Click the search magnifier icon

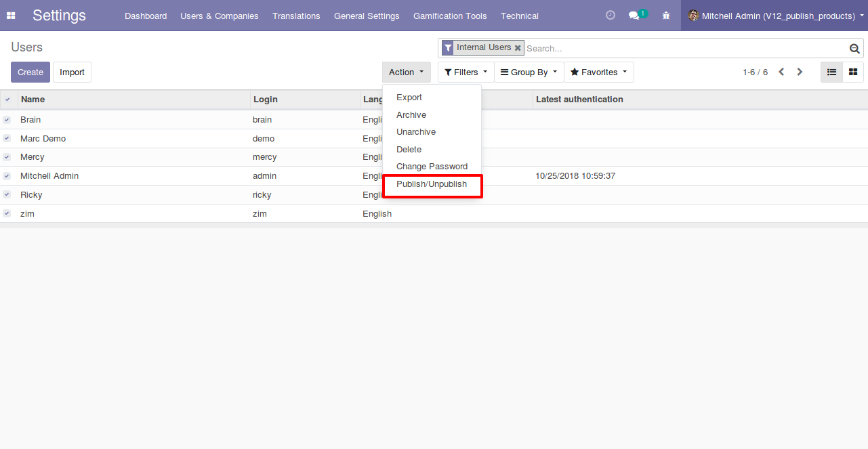click(854, 49)
